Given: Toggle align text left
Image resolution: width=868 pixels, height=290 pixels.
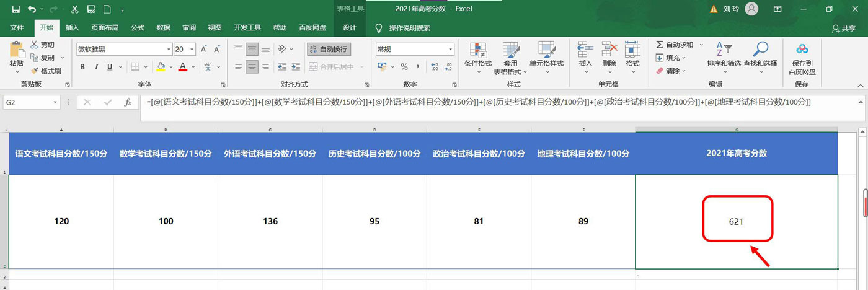Looking at the screenshot, I should click(x=238, y=67).
